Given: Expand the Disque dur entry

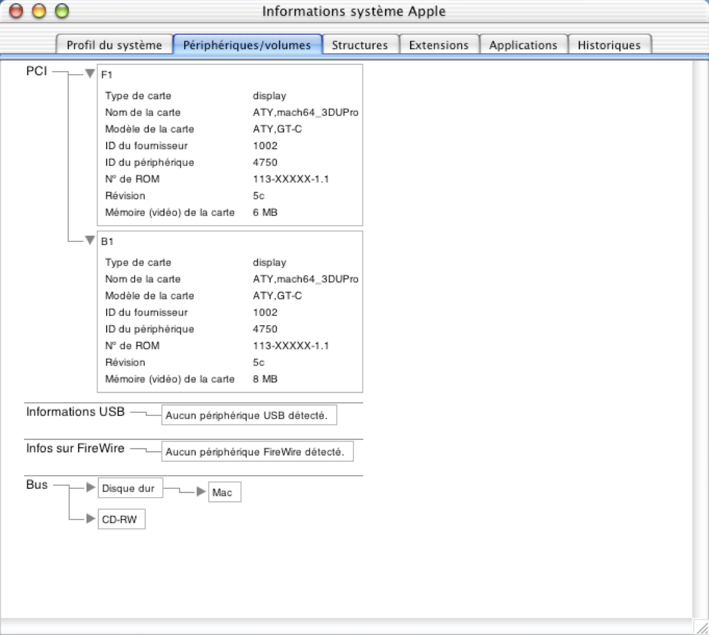Looking at the screenshot, I should click(x=90, y=487).
